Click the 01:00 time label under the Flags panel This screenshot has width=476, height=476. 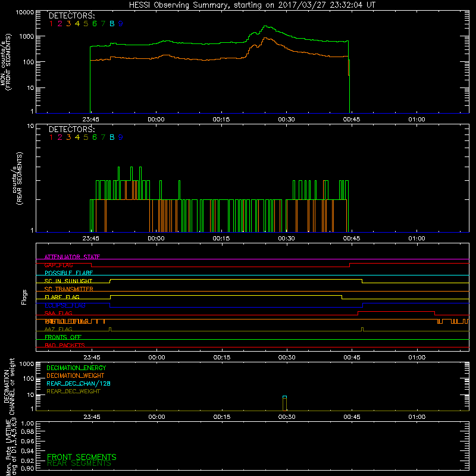point(417,358)
